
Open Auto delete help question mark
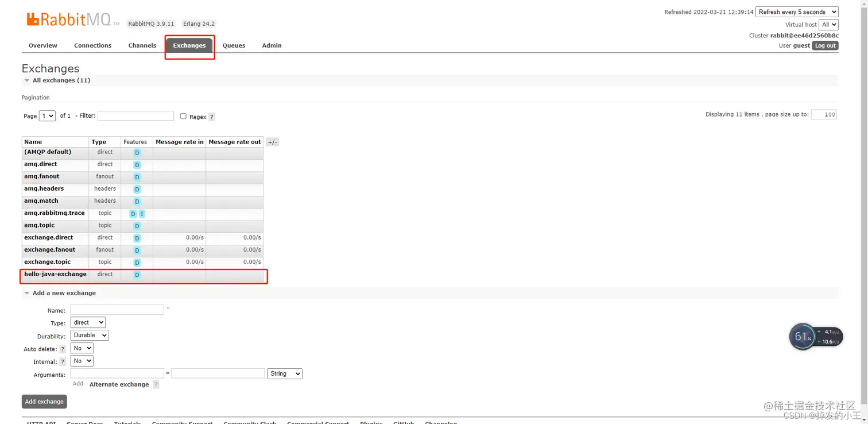63,349
